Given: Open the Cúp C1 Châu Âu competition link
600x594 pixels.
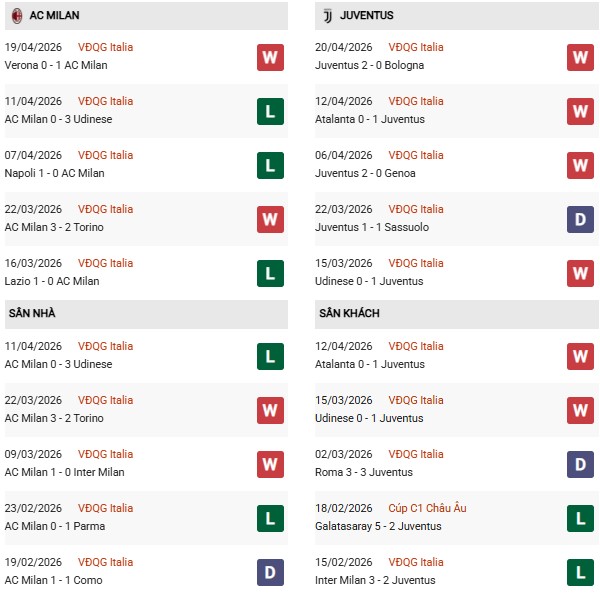Looking at the screenshot, I should point(428,508).
